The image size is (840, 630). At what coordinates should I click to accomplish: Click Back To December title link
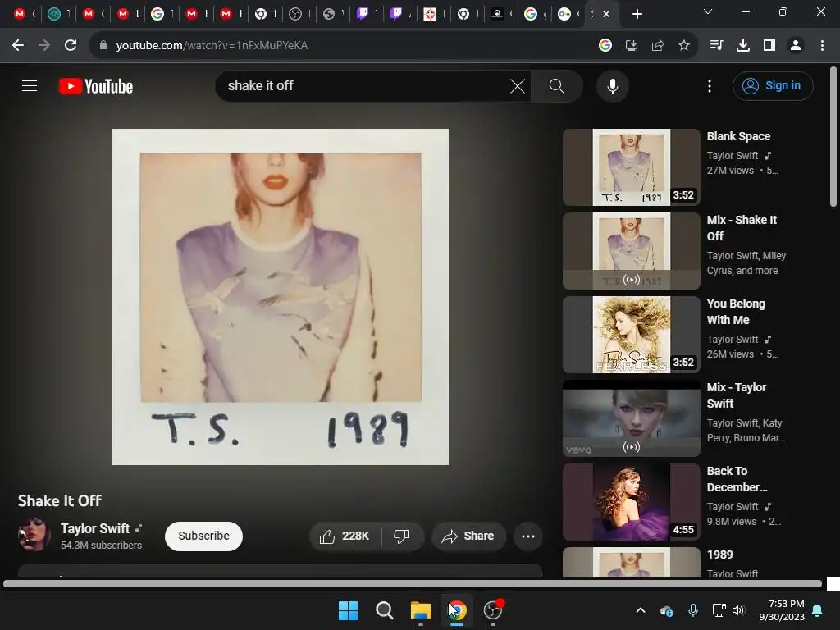[x=737, y=479]
